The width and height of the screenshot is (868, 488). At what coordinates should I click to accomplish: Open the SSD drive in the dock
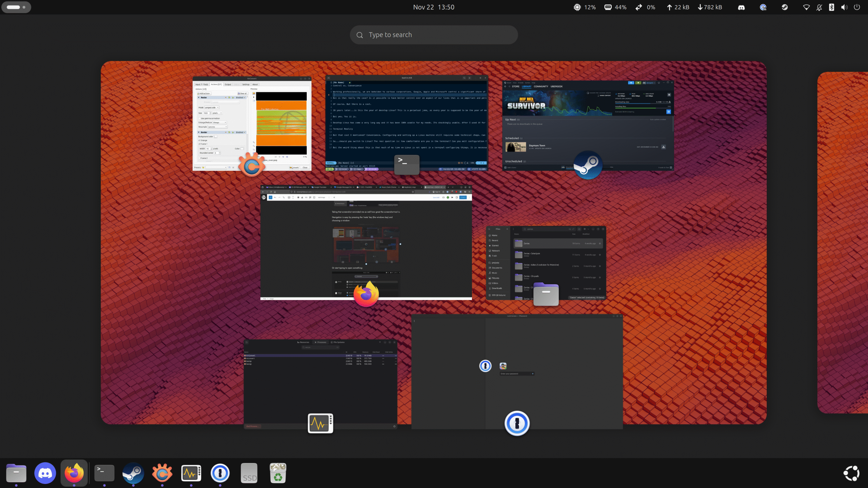coord(249,473)
